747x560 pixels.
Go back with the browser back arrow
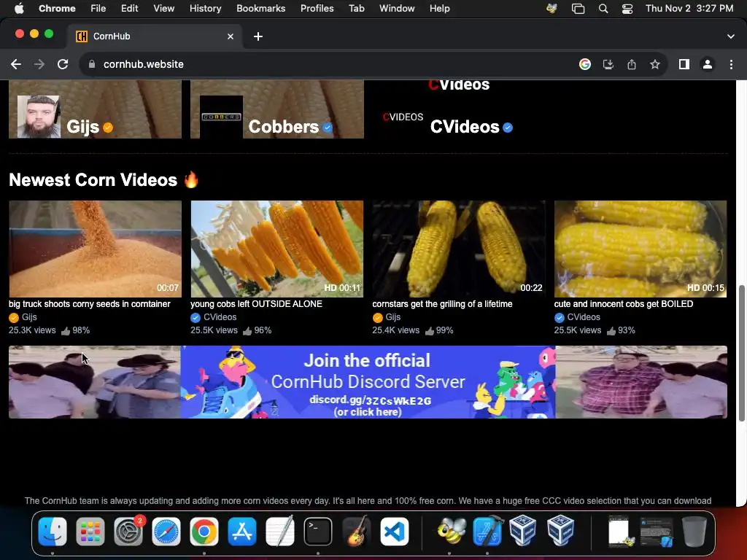pyautogui.click(x=16, y=64)
